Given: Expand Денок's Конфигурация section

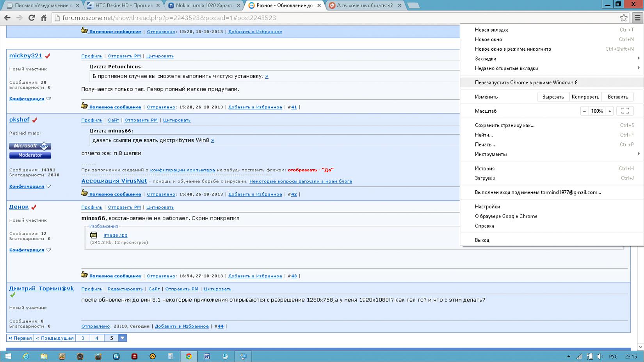Looking at the screenshot, I should (48, 250).
